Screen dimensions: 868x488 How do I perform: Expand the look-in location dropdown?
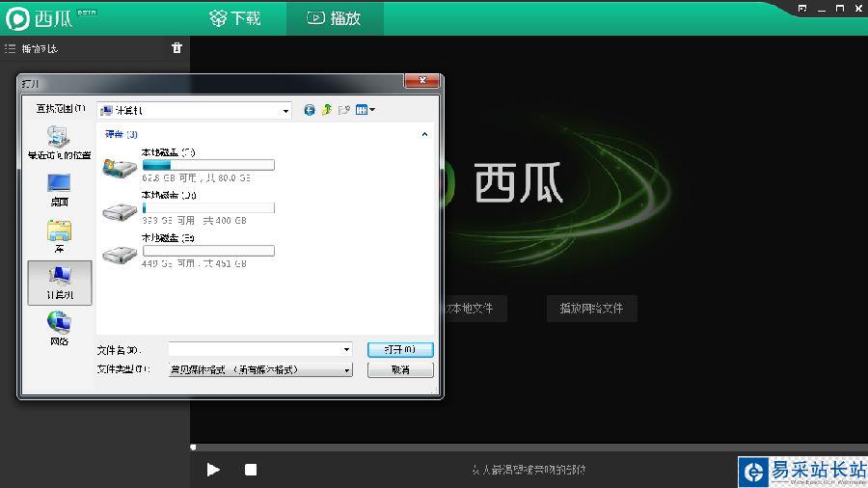pos(285,111)
